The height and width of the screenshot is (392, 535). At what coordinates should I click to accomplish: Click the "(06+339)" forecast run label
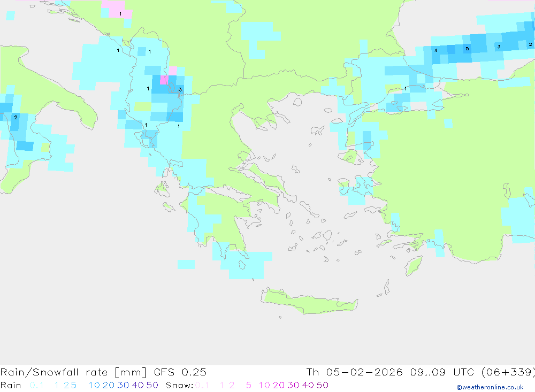tap(508, 372)
